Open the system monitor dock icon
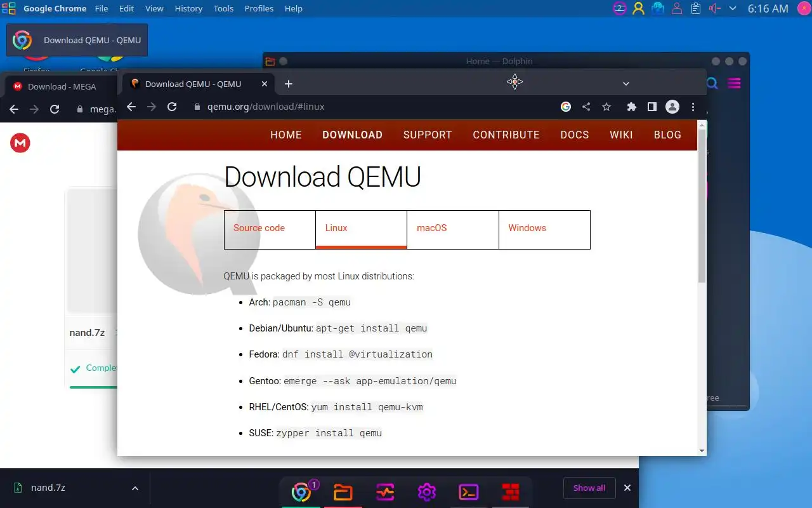 (x=385, y=492)
